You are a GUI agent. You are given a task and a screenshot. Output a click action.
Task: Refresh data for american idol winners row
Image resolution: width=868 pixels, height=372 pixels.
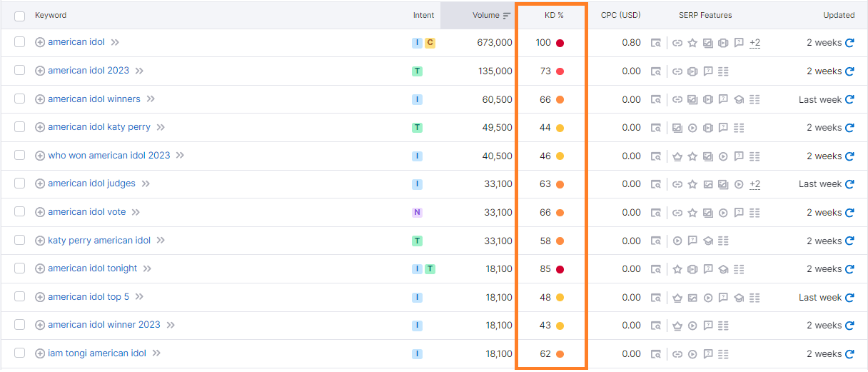(x=849, y=100)
